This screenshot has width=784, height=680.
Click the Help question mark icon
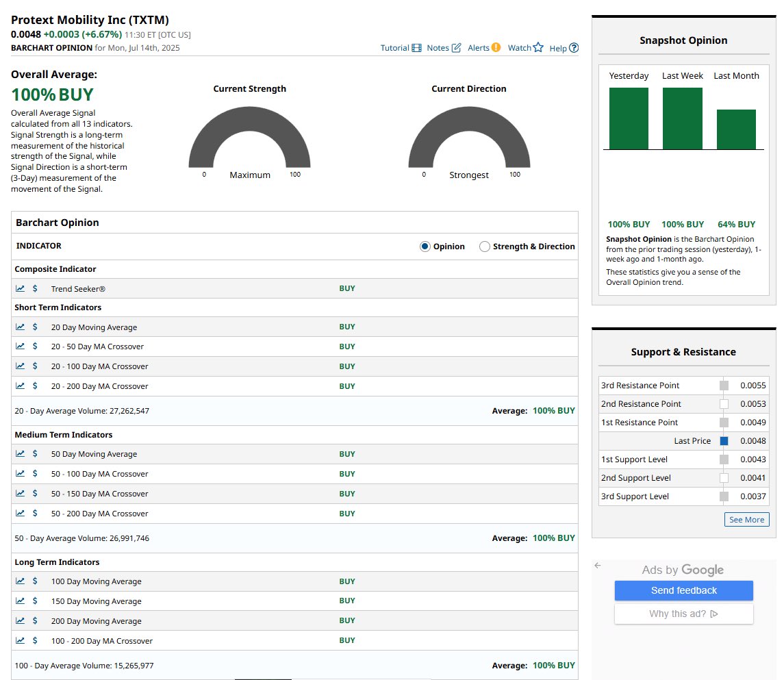(x=574, y=48)
